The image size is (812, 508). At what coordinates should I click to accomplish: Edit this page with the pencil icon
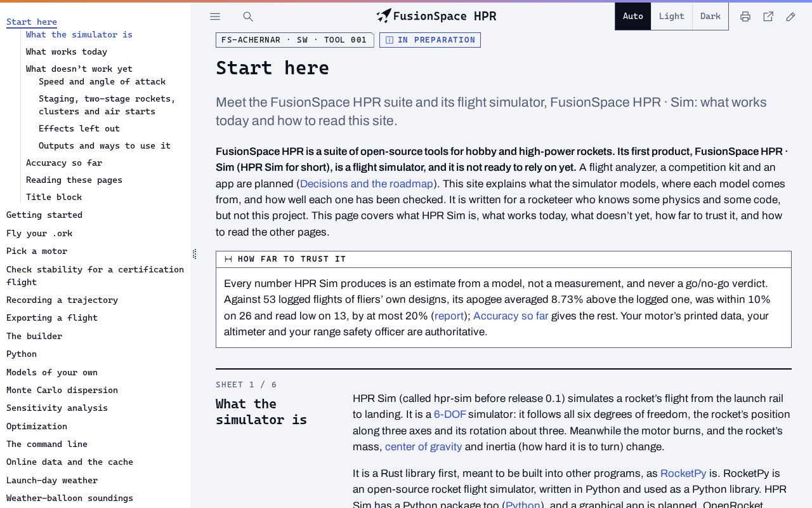791,17
